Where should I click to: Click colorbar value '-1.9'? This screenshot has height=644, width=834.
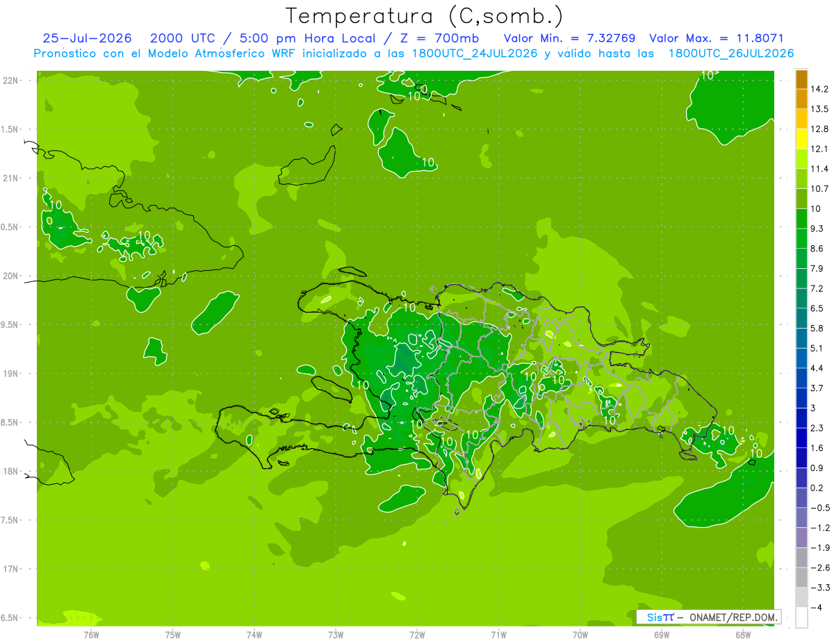point(820,547)
